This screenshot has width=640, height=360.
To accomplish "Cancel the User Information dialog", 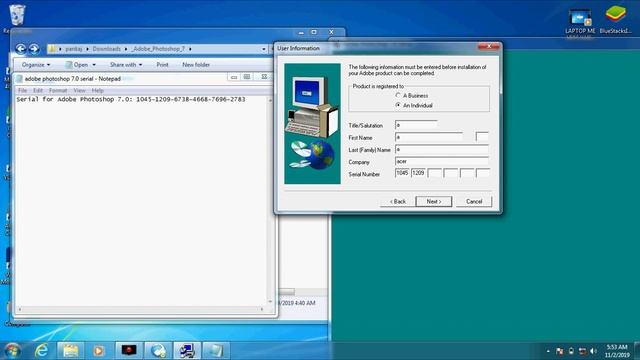I will point(474,202).
